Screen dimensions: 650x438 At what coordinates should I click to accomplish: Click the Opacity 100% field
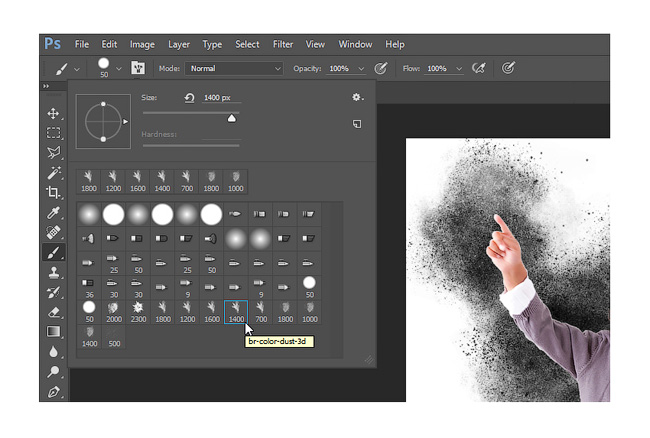point(339,69)
